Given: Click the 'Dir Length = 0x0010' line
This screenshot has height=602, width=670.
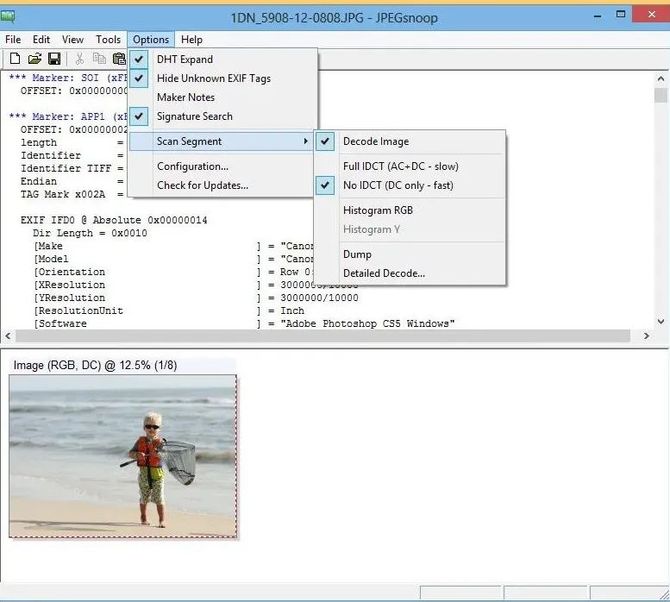Looking at the screenshot, I should (x=90, y=233).
